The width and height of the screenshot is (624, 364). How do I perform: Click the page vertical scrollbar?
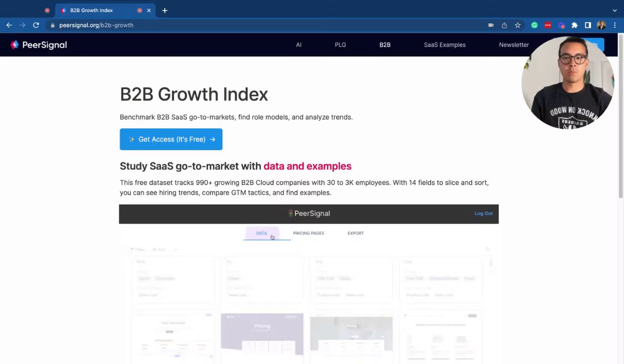point(621,117)
